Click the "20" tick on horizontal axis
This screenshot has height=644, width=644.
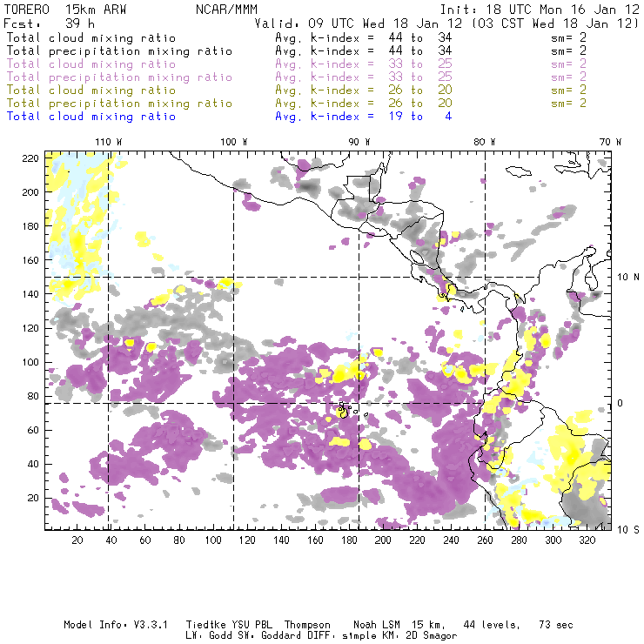pyautogui.click(x=77, y=540)
